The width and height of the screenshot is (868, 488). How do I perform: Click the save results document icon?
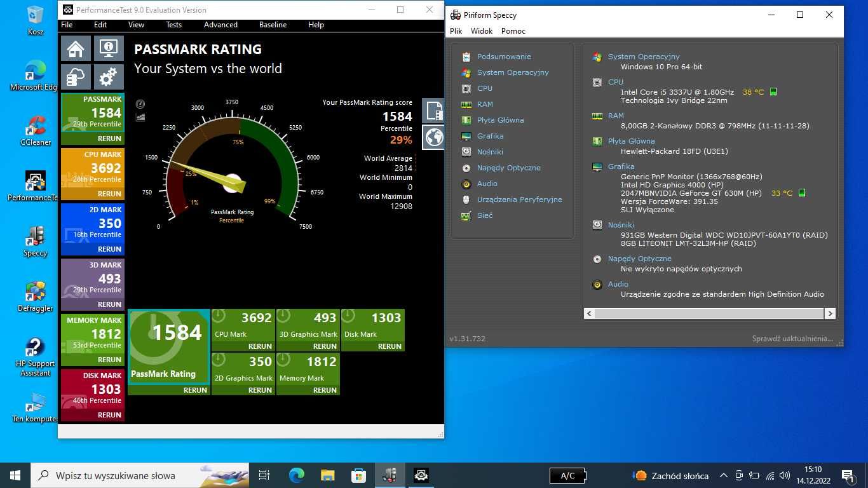[434, 110]
